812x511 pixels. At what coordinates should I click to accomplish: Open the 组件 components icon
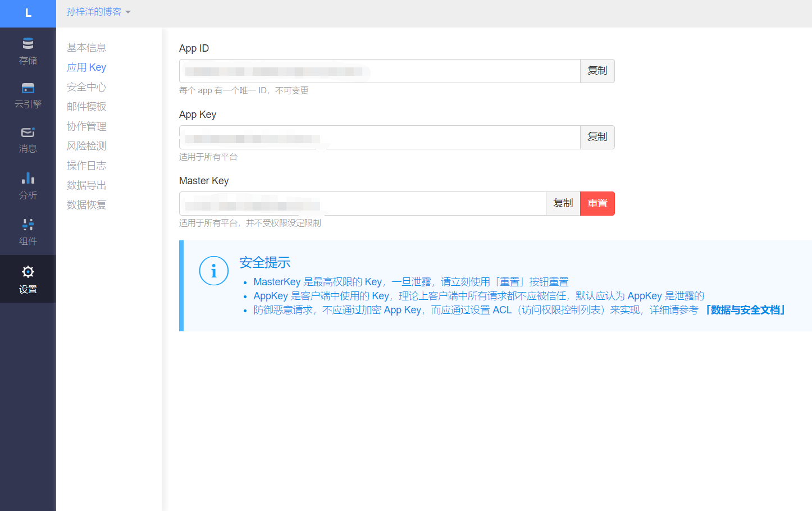coord(28,225)
